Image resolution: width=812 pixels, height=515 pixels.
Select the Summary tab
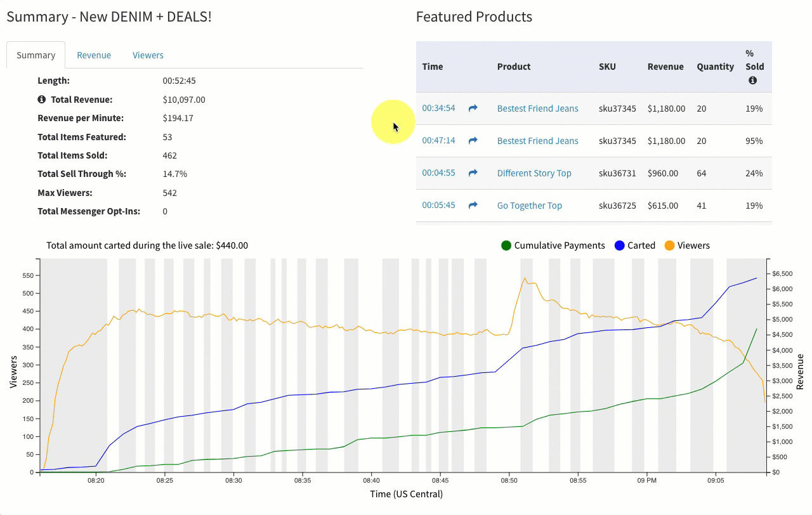click(x=36, y=55)
